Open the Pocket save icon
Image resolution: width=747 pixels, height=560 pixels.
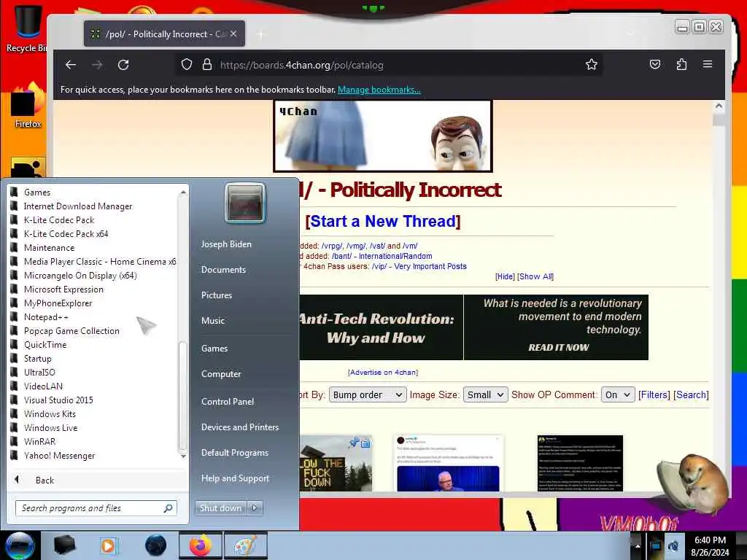tap(655, 64)
